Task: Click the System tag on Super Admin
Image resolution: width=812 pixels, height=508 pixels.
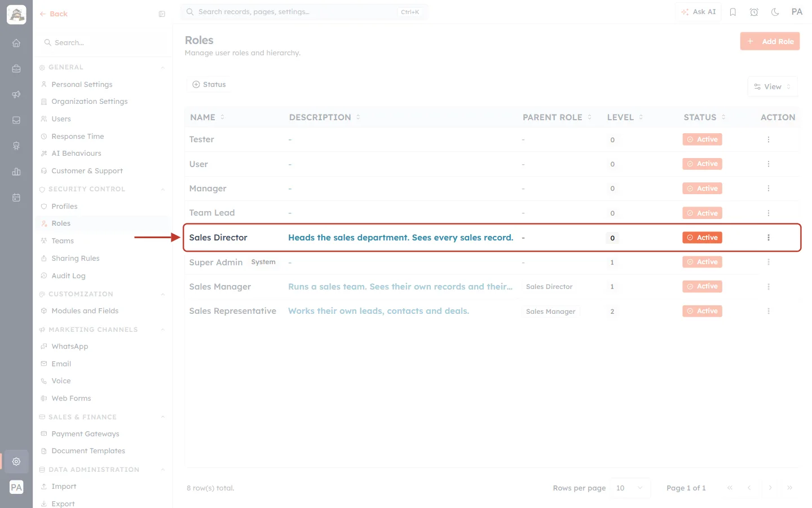Action: click(x=263, y=262)
